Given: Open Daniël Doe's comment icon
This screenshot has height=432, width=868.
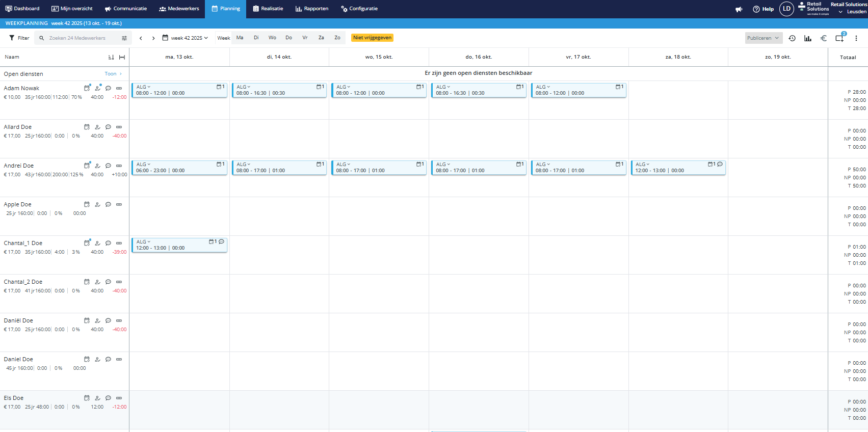Looking at the screenshot, I should (x=109, y=320).
